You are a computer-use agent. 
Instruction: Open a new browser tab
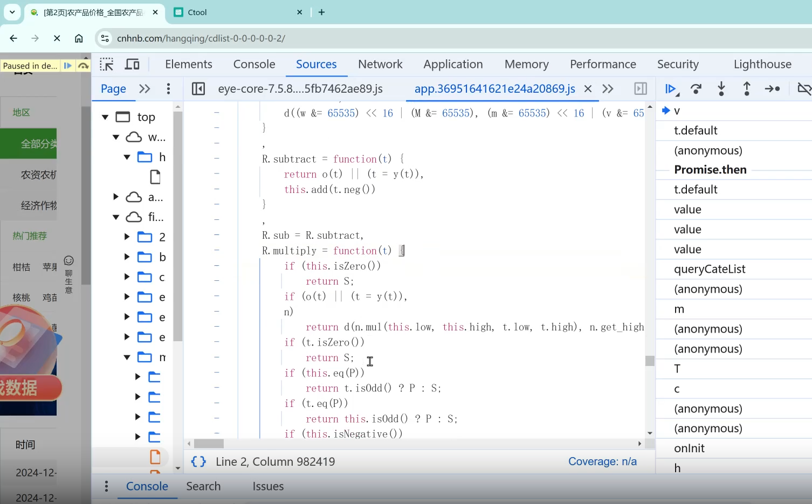coord(321,12)
